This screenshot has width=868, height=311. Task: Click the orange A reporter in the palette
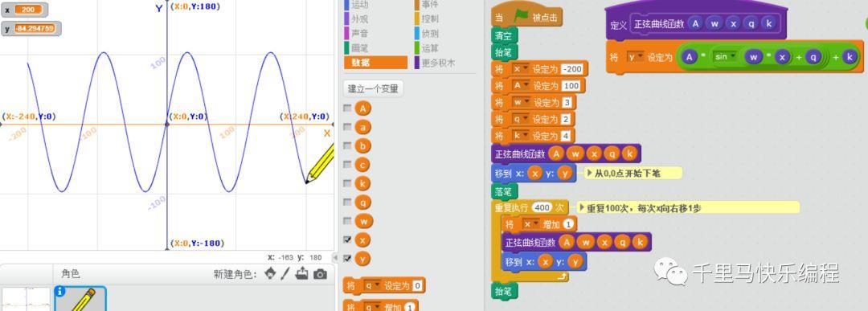(362, 108)
